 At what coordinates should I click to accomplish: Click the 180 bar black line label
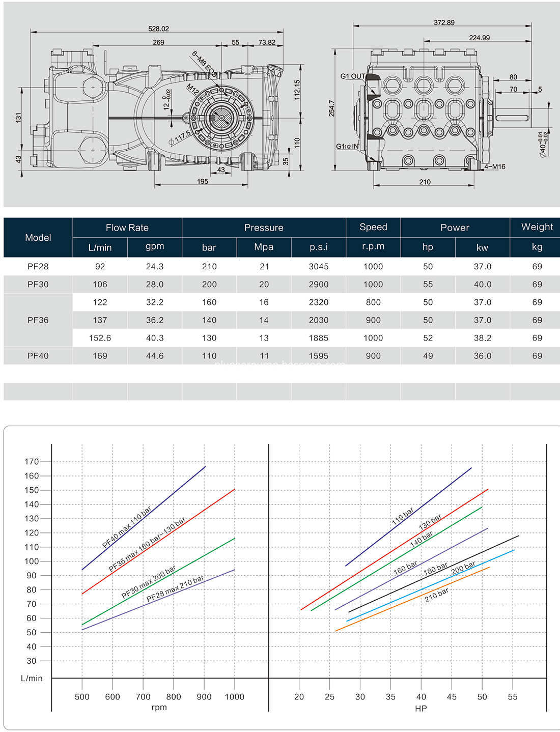coord(436,569)
